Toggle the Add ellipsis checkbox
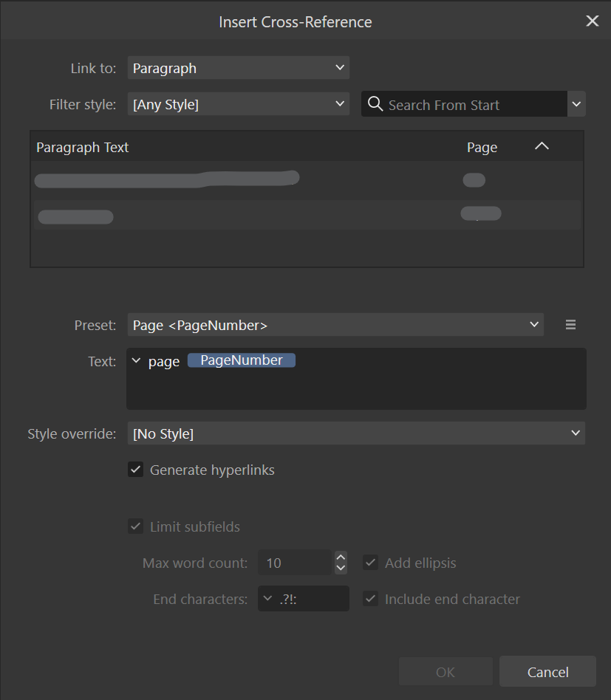The width and height of the screenshot is (611, 700). click(371, 563)
